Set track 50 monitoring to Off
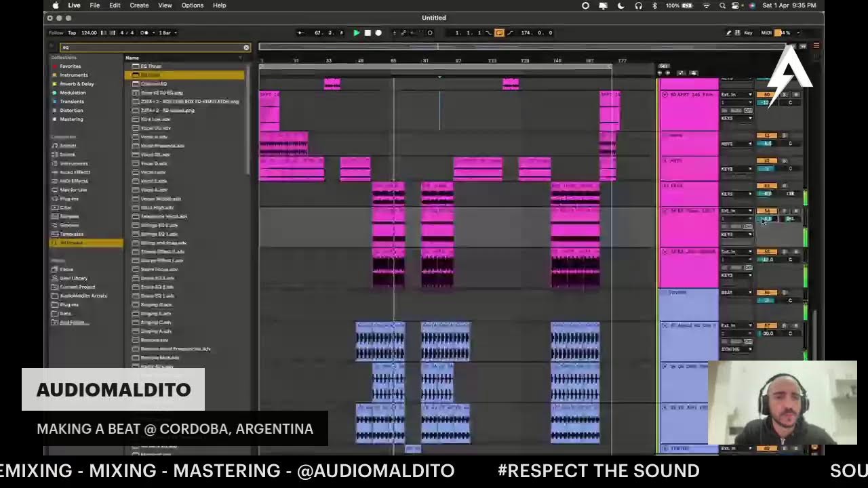Screen dimensions: 868x488 pyautogui.click(x=748, y=110)
